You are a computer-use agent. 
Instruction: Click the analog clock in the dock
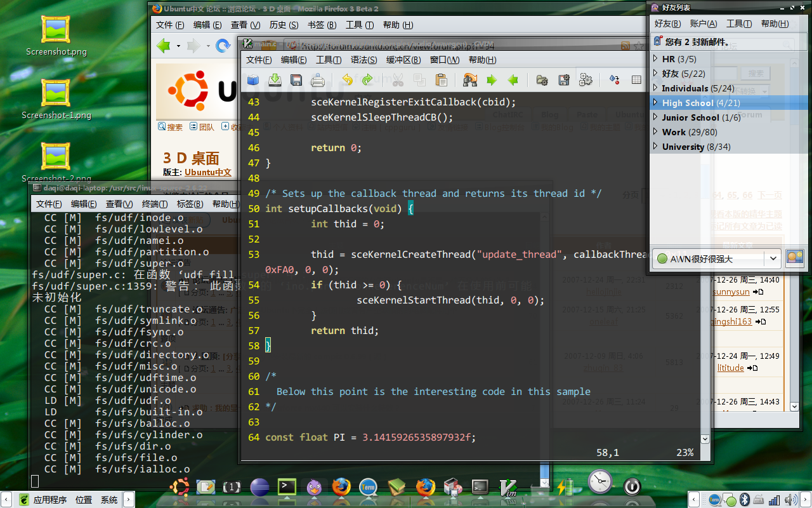pos(599,483)
